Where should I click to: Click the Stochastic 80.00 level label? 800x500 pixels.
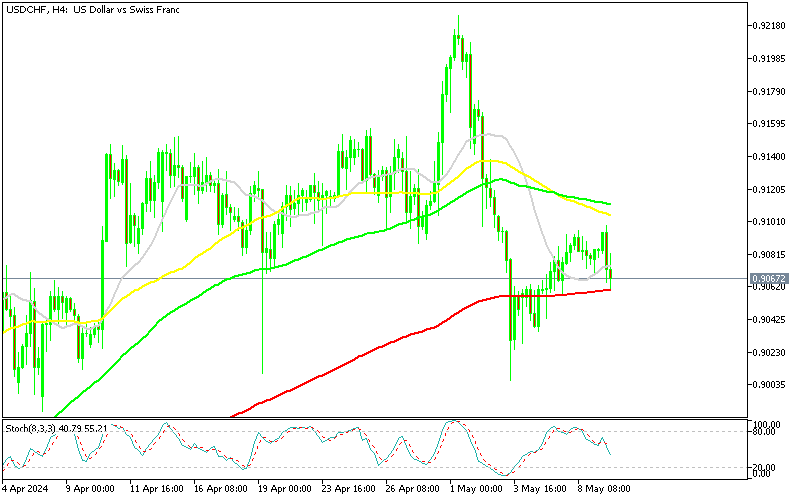point(768,432)
